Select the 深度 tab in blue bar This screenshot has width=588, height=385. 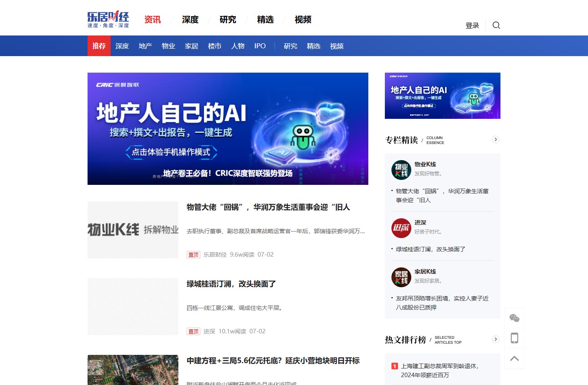(122, 46)
